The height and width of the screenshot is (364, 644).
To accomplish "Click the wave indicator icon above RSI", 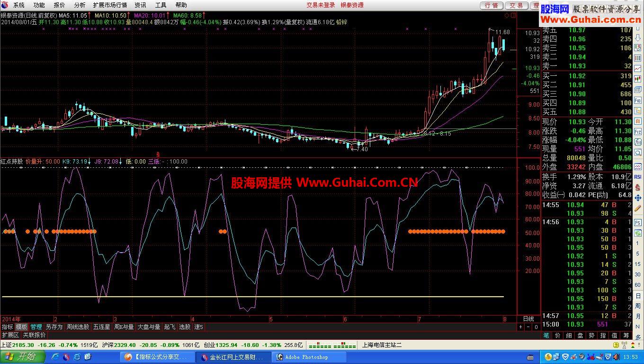I will (x=638, y=166).
